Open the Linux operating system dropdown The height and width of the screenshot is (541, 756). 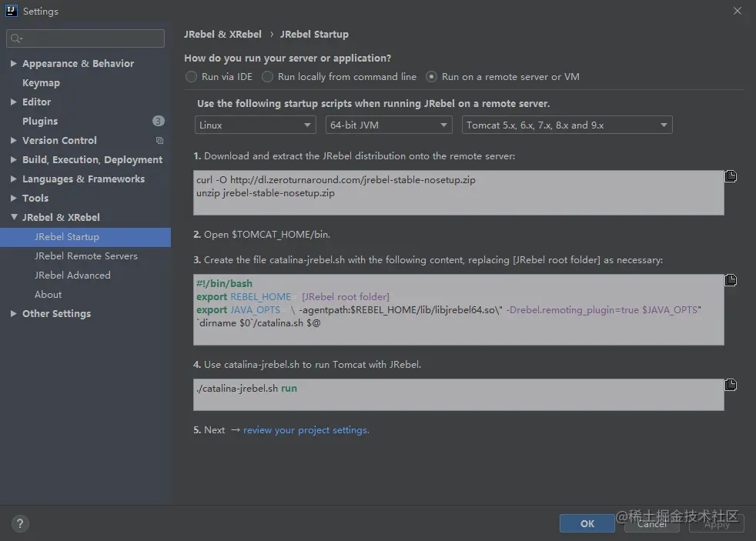pyautogui.click(x=255, y=125)
